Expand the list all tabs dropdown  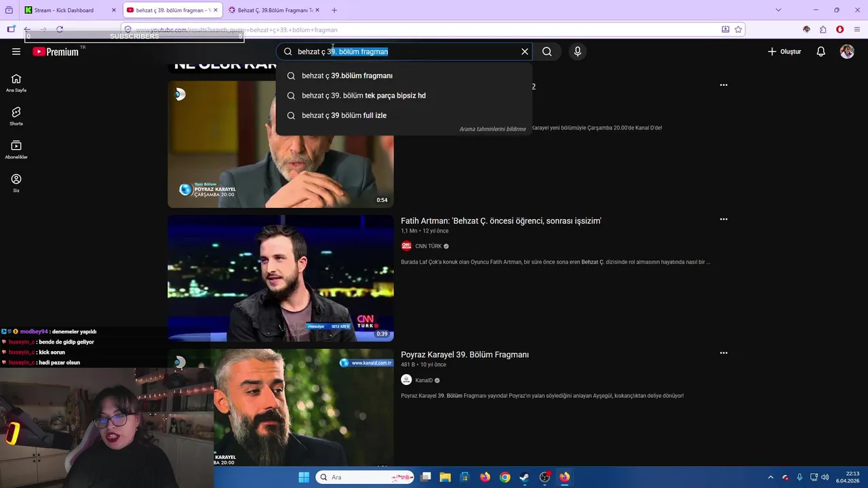(778, 10)
